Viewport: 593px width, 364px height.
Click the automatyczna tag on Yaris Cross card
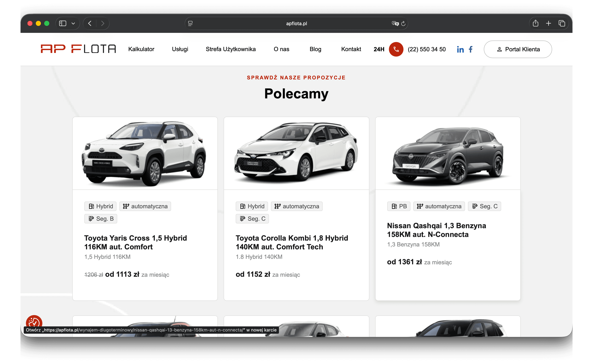[x=145, y=206]
